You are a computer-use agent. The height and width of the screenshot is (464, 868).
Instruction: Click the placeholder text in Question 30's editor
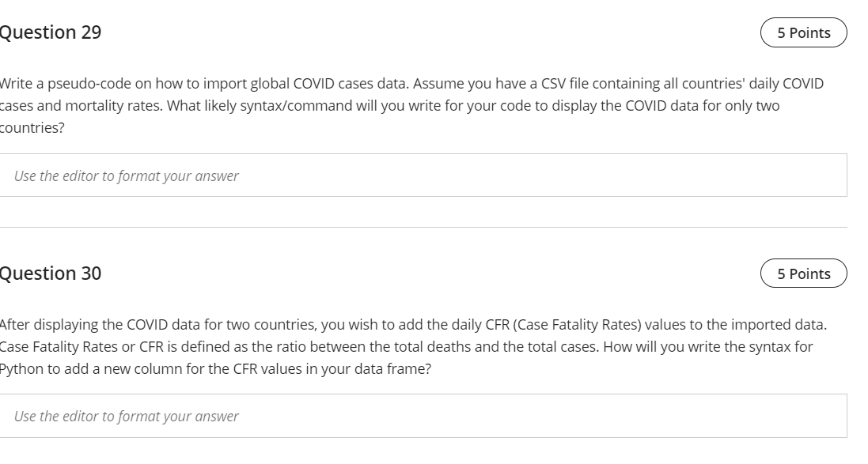(x=127, y=416)
